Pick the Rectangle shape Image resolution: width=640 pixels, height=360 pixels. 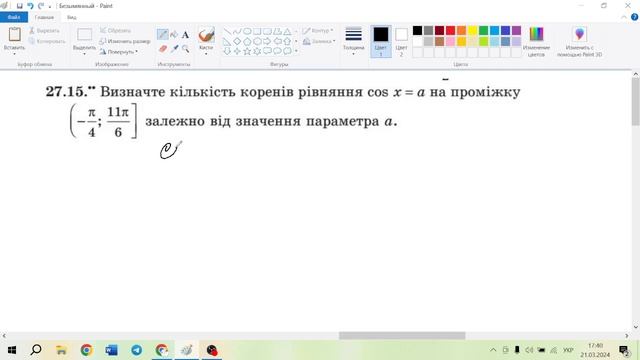tap(257, 31)
